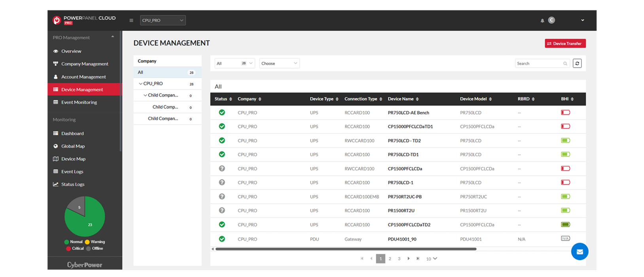Click the refresh icon button
Image resolution: width=644 pixels, height=277 pixels.
click(577, 63)
